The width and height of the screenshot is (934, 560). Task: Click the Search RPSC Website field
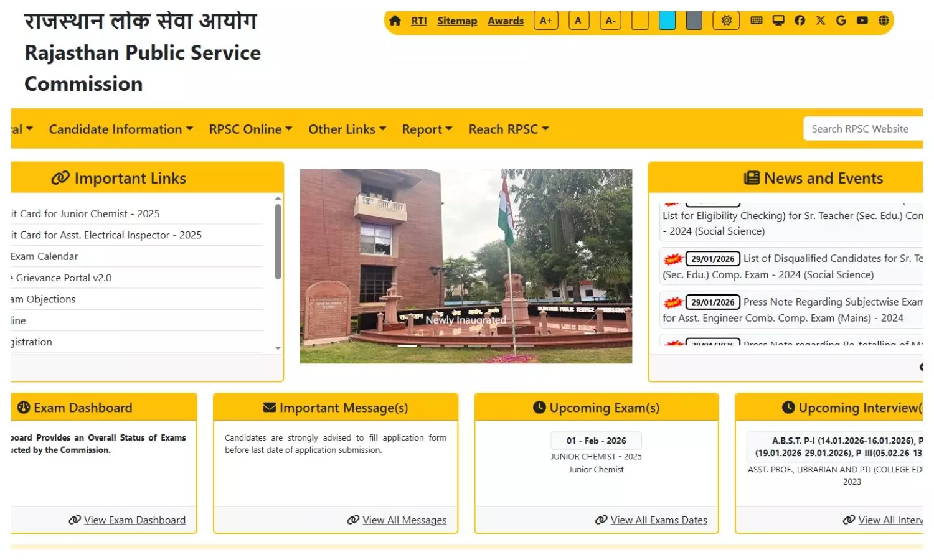[x=862, y=129]
